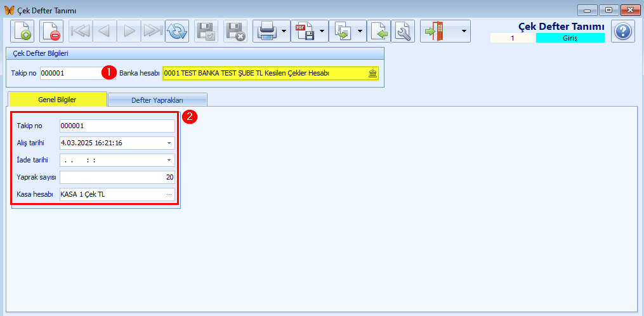
Task: Click the document with green back arrow icon
Action: 379,31
